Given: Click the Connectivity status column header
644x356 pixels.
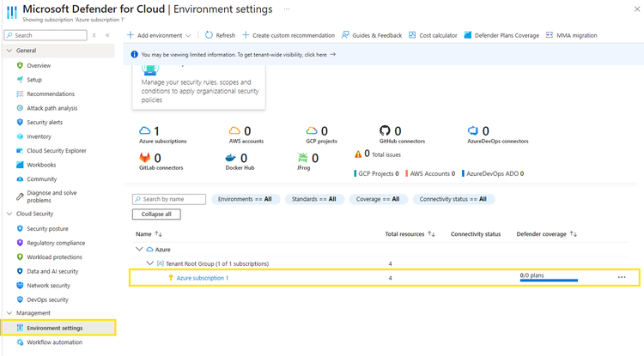Looking at the screenshot, I should 476,234.
